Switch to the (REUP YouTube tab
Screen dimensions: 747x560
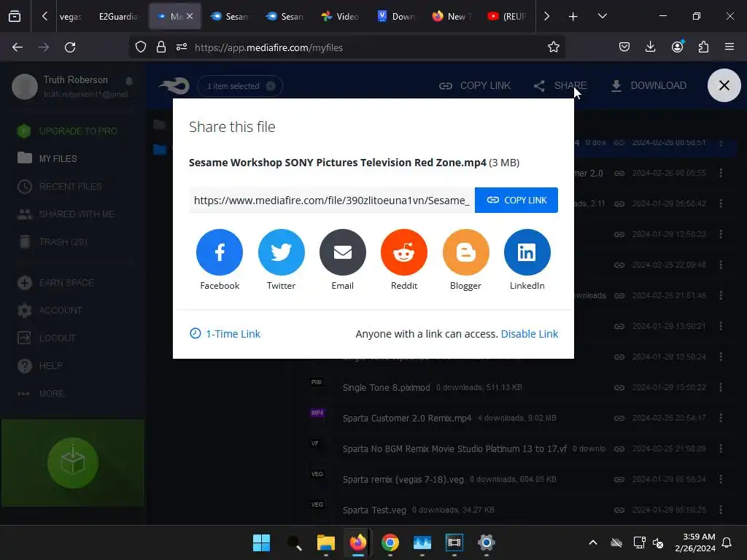(507, 17)
